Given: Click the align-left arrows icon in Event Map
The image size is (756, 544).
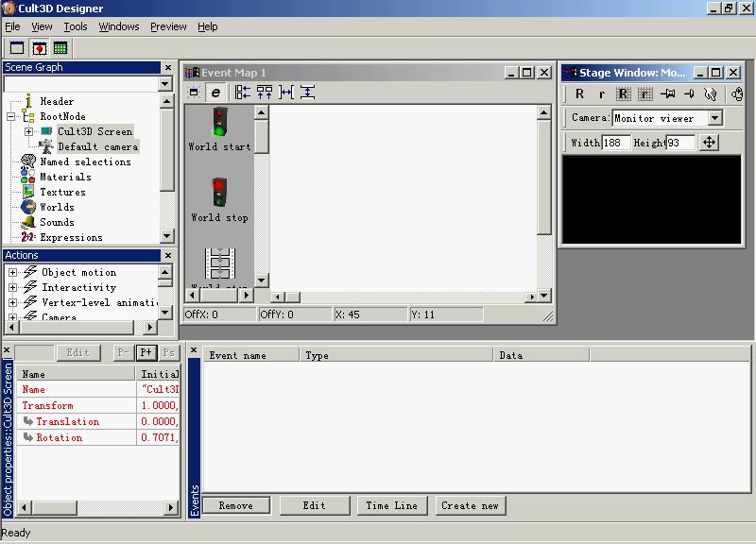Looking at the screenshot, I should click(x=242, y=92).
